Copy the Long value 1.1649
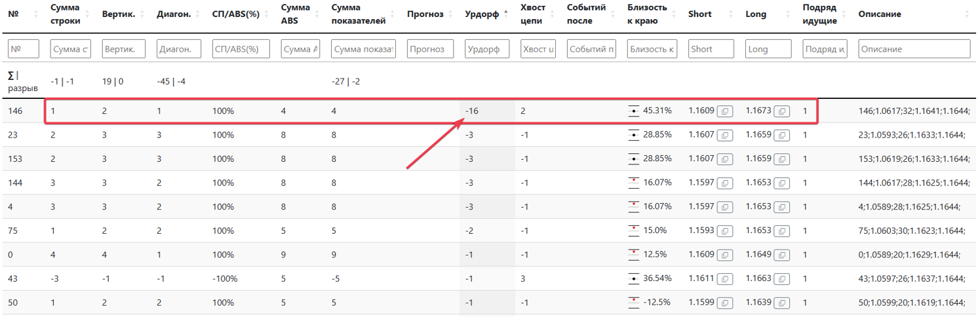The width and height of the screenshot is (980, 317). click(x=781, y=254)
